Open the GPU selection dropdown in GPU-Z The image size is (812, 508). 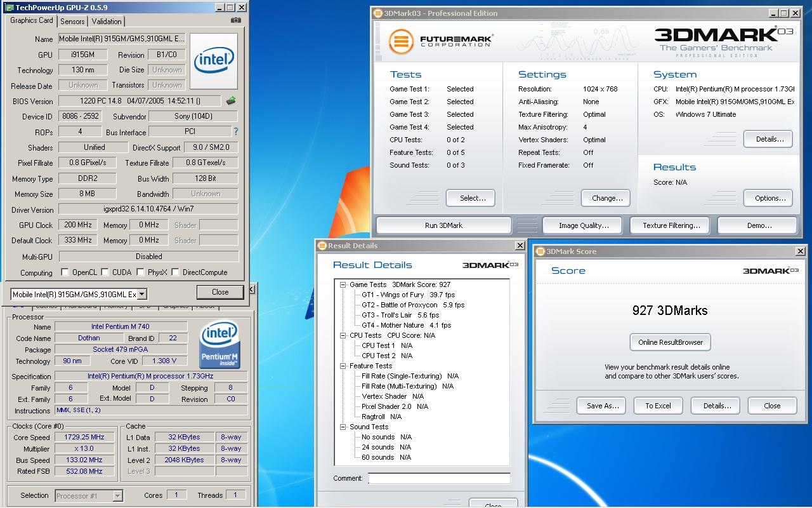click(142, 294)
